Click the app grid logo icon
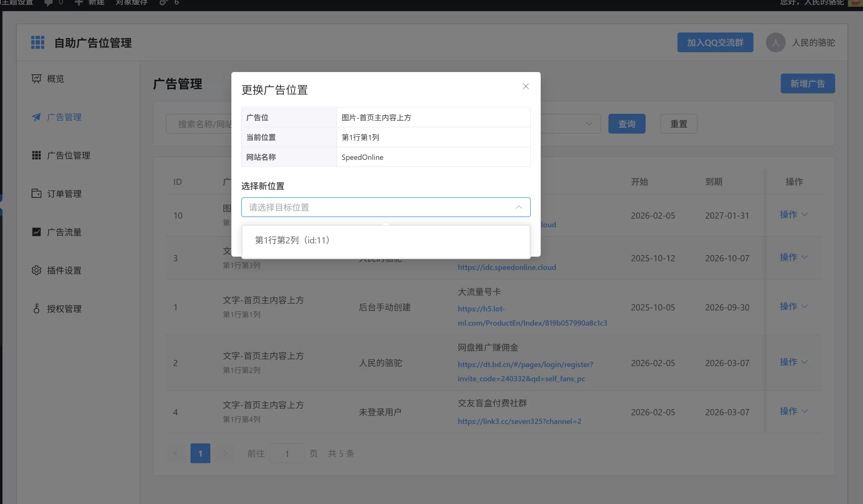This screenshot has width=863, height=504. pos(38,42)
